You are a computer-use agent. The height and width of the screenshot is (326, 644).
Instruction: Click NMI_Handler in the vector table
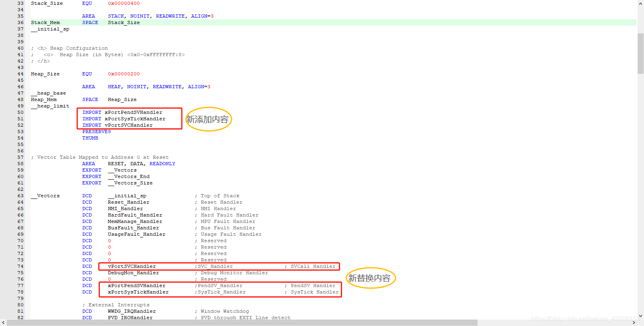click(x=126, y=209)
